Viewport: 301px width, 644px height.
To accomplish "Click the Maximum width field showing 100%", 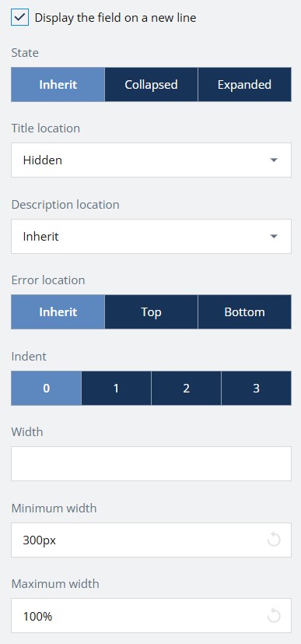I will click(x=152, y=616).
